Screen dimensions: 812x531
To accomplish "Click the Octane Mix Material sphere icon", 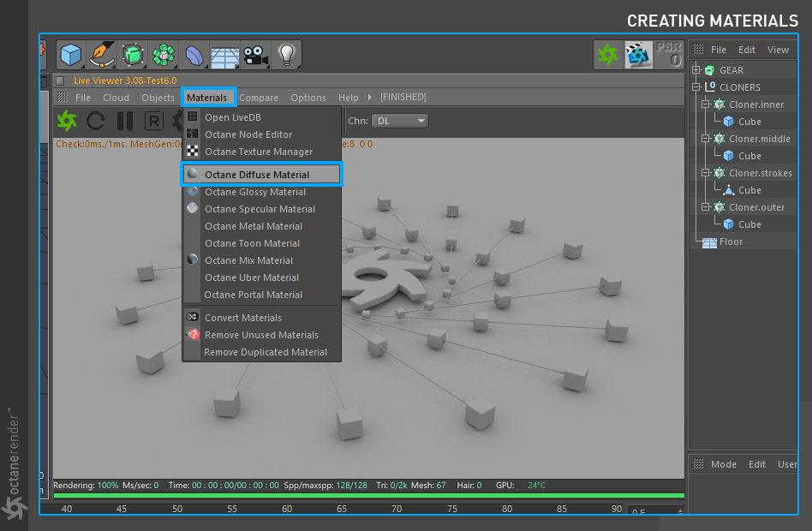I will [x=192, y=259].
